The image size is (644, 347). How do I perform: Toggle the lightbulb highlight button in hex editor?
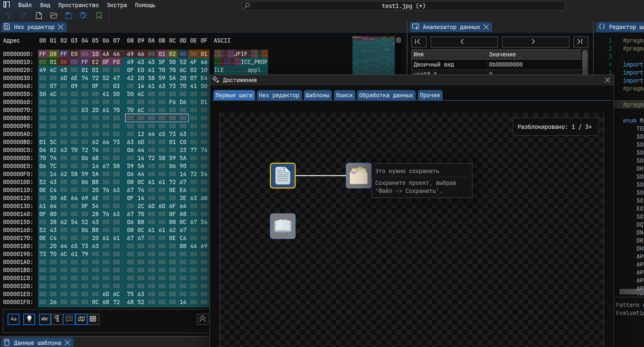tap(29, 319)
